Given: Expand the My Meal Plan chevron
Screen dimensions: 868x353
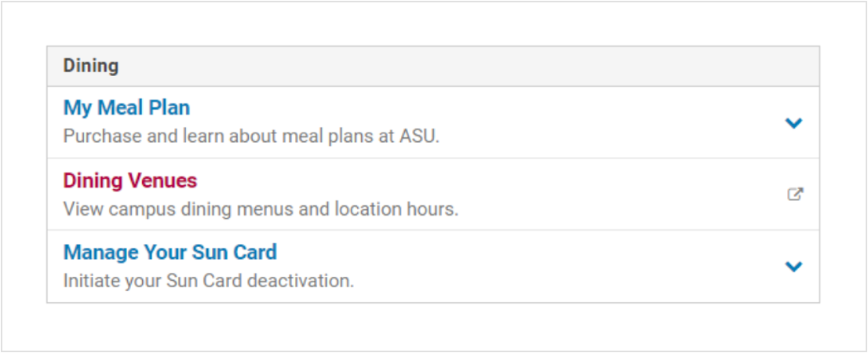Looking at the screenshot, I should click(x=793, y=123).
